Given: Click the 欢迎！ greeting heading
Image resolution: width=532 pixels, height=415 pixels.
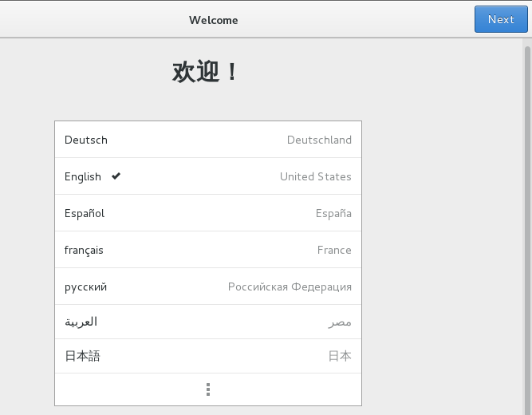Looking at the screenshot, I should point(206,72).
